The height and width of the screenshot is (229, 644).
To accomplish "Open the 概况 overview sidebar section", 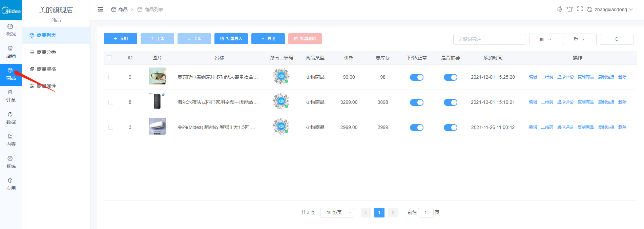I will [x=11, y=30].
